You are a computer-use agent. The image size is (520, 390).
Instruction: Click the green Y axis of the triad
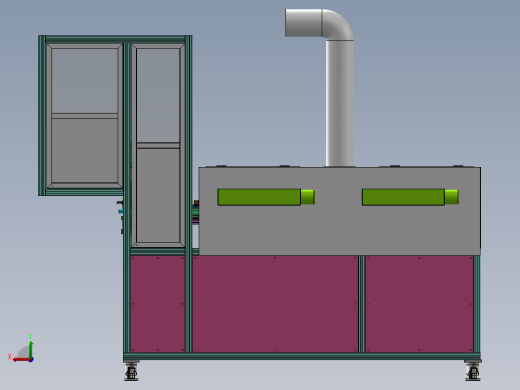31,349
